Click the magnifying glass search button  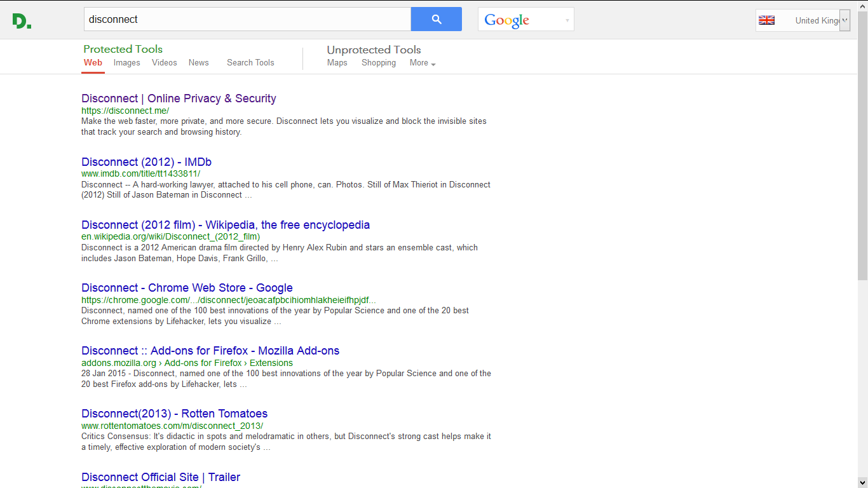(x=436, y=19)
